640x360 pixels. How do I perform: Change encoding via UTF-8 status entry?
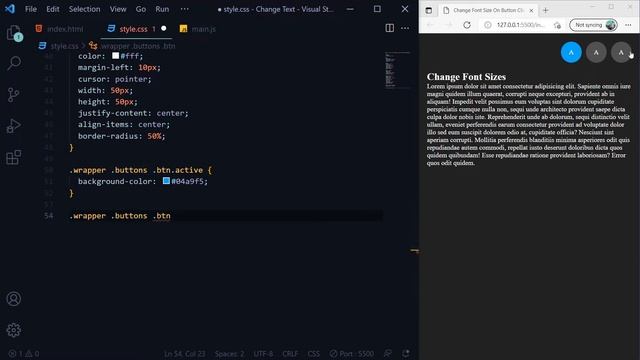coord(263,353)
